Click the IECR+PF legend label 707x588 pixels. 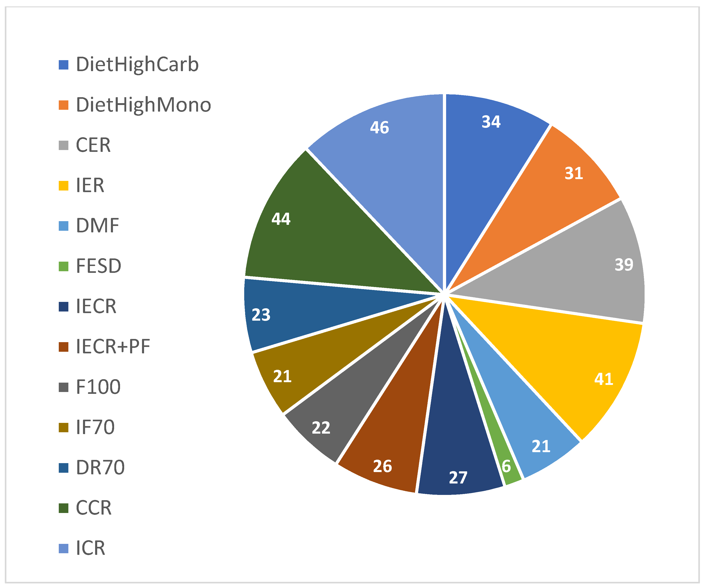click(113, 346)
